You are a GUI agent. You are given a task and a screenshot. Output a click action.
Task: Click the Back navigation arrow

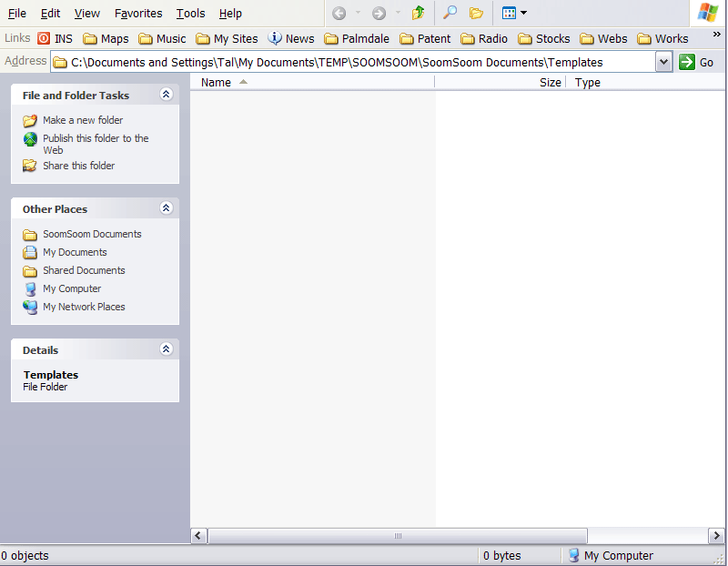[339, 13]
